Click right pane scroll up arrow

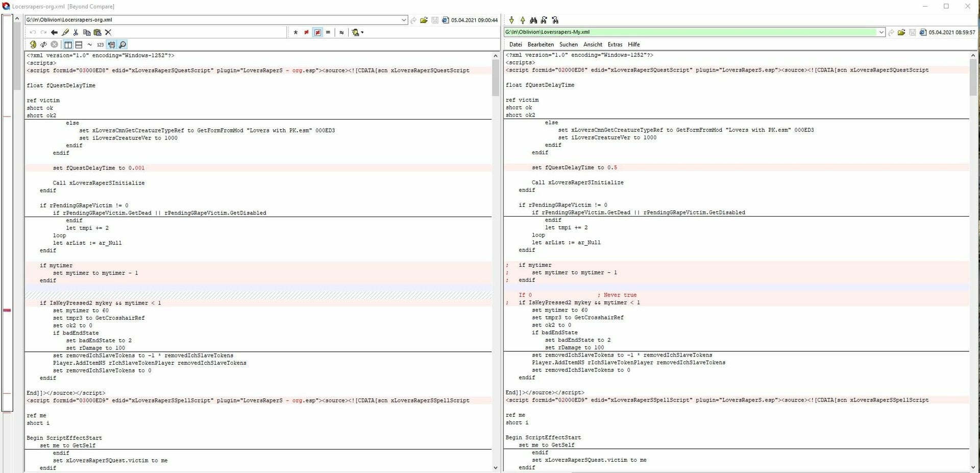pos(973,55)
